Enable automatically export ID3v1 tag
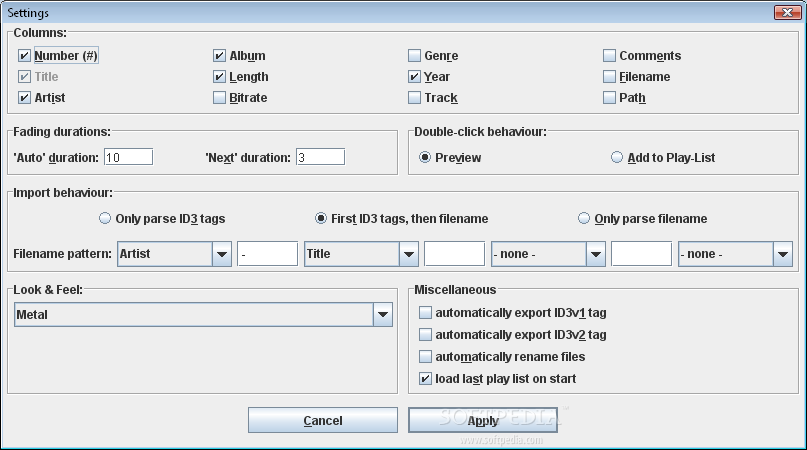The image size is (807, 450). tap(425, 313)
